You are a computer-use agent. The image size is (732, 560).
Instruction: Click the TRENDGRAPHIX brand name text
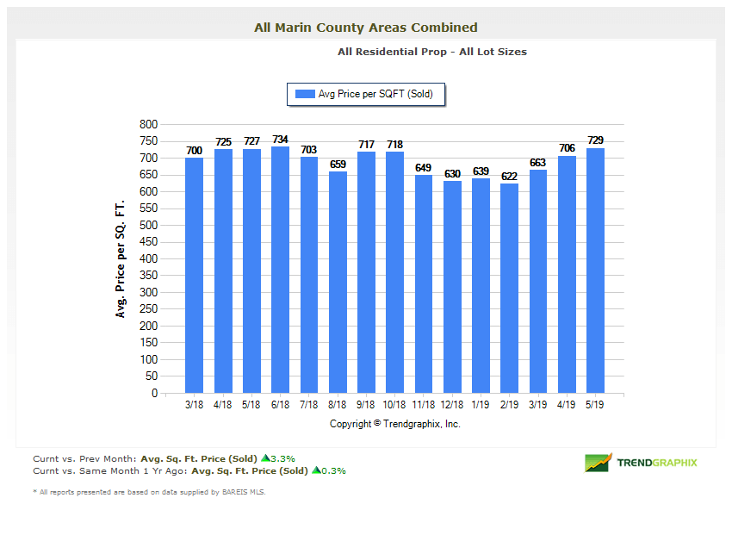pyautogui.click(x=657, y=463)
